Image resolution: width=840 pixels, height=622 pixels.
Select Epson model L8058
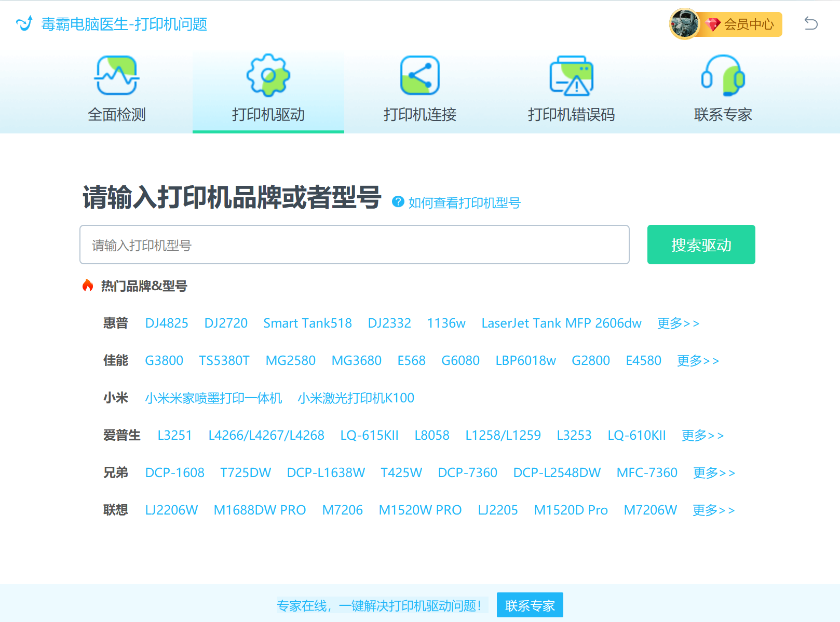pos(432,435)
